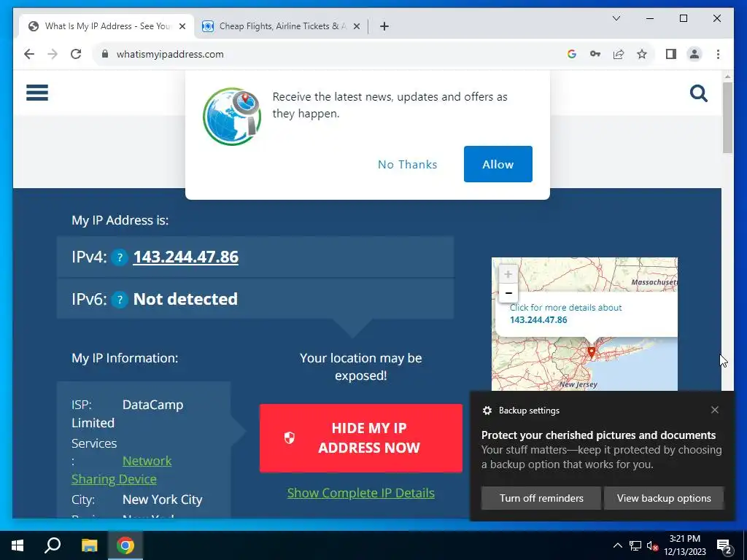Open Chrome three-dot menu
The image size is (747, 560).
pos(718,54)
